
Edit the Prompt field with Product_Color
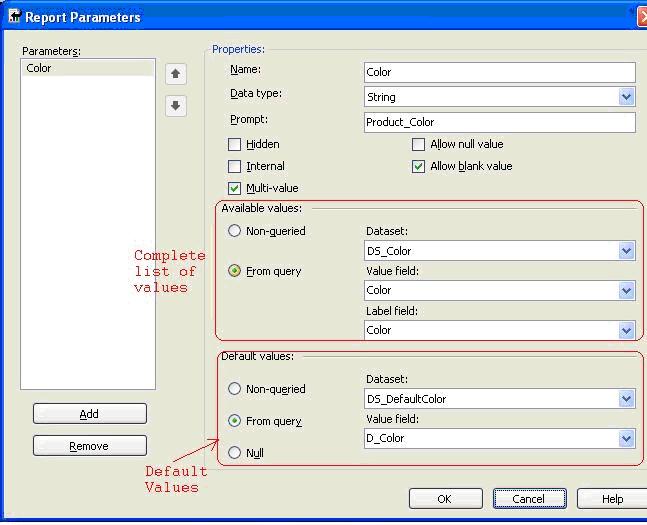500,122
